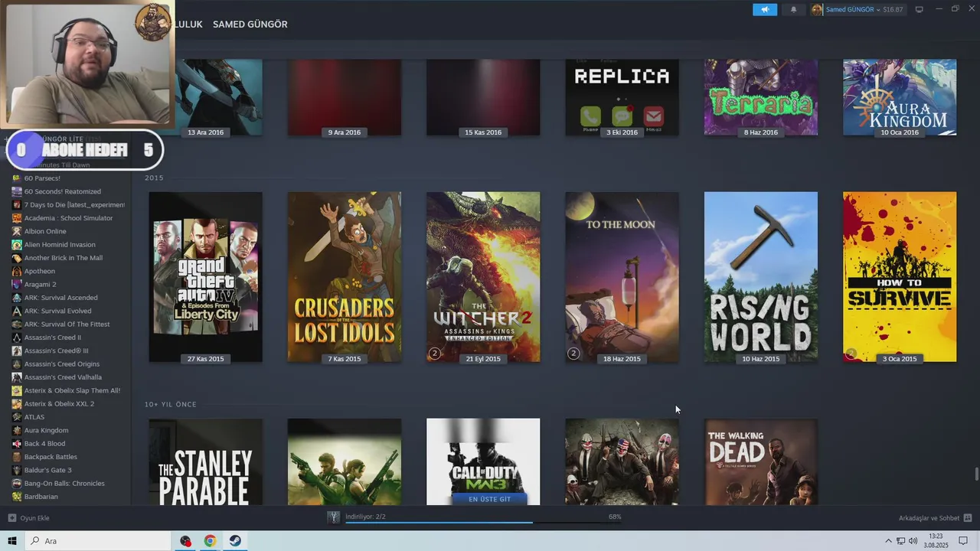Click the EN ÜSTE GİT button
980x551 pixels.
(x=489, y=499)
